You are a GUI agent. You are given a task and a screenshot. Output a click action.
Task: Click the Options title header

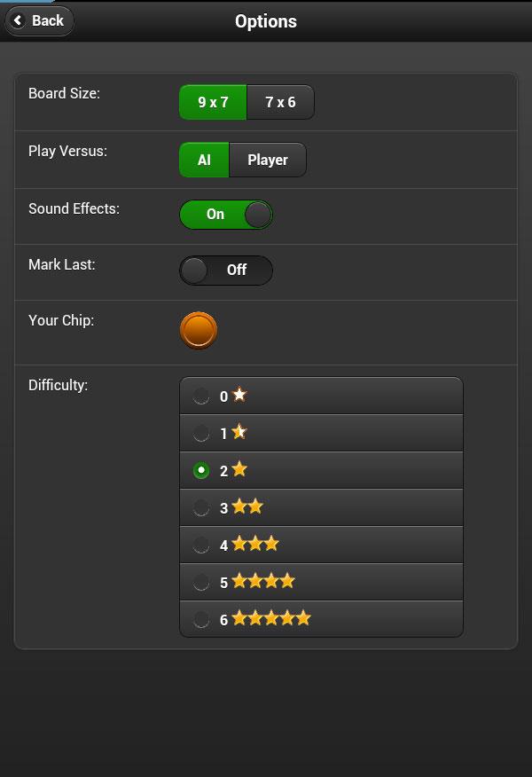pos(266,21)
